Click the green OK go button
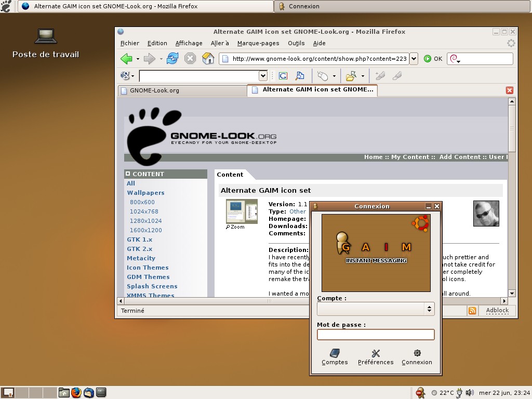 433,59
